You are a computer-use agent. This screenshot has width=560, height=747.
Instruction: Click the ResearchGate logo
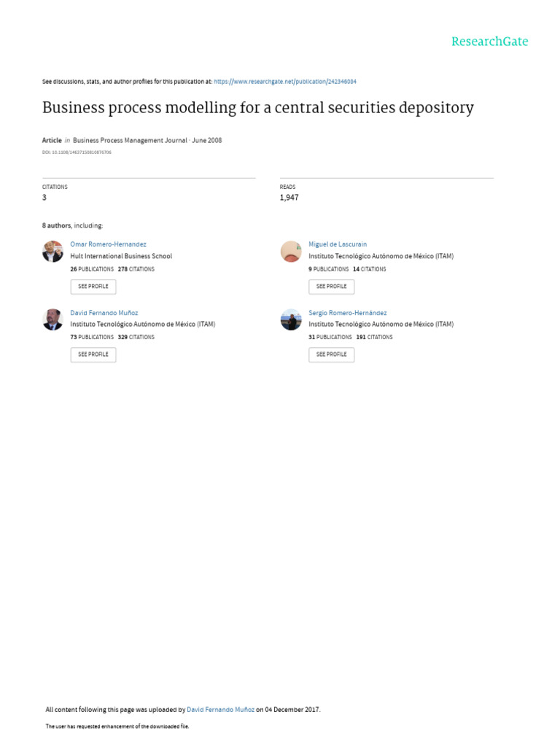pos(489,42)
